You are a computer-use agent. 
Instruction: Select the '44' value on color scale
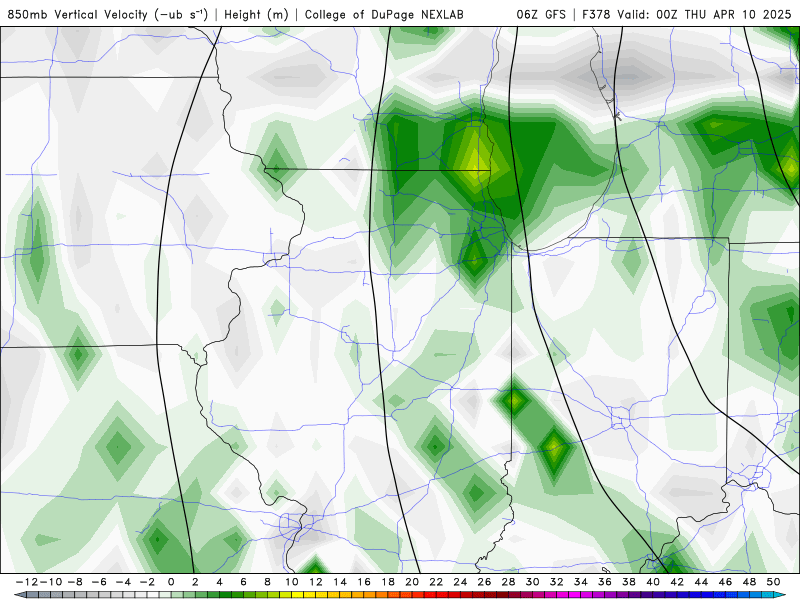[701, 582]
